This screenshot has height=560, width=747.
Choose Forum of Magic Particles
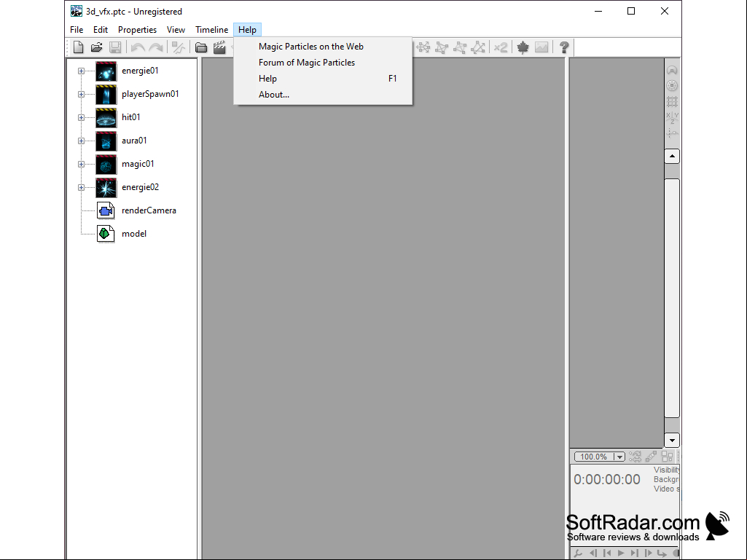pyautogui.click(x=323, y=63)
